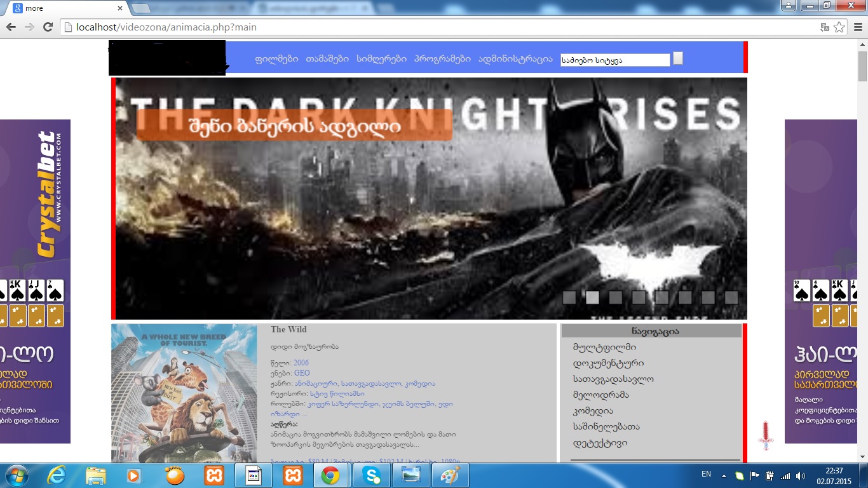The width and height of the screenshot is (868, 488).
Task: Open the document window icon in taskbar
Action: point(254,475)
